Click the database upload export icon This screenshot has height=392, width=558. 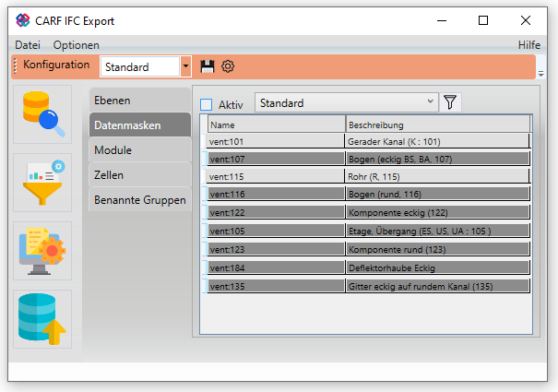42,319
